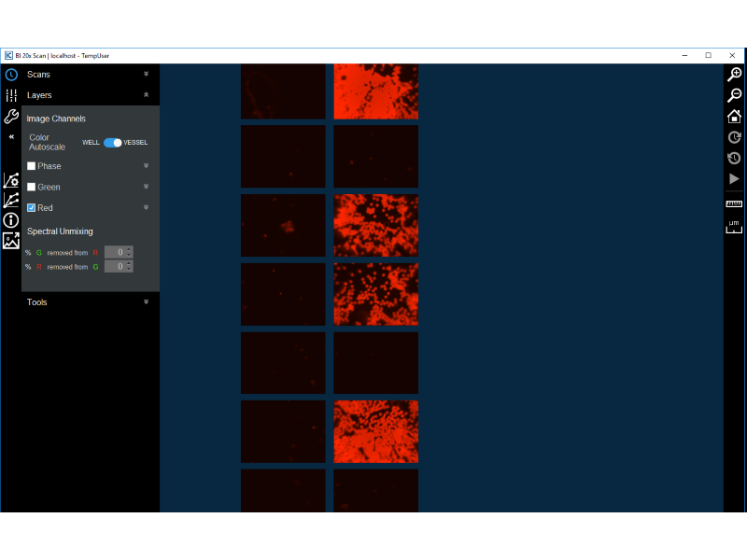This screenshot has height=560, width=747.
Task: Enable the Green channel checkbox
Action: coord(32,187)
